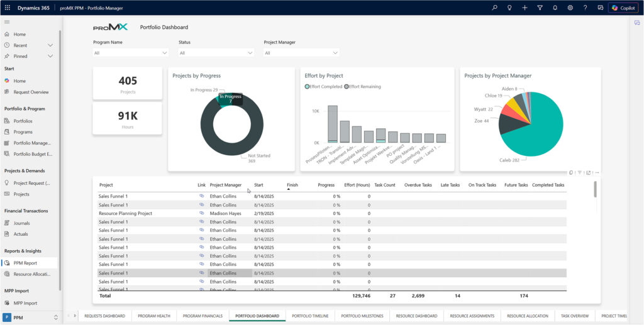Viewport: 644px width, 325px height.
Task: Expand the Recent section in sidebar
Action: pos(50,45)
